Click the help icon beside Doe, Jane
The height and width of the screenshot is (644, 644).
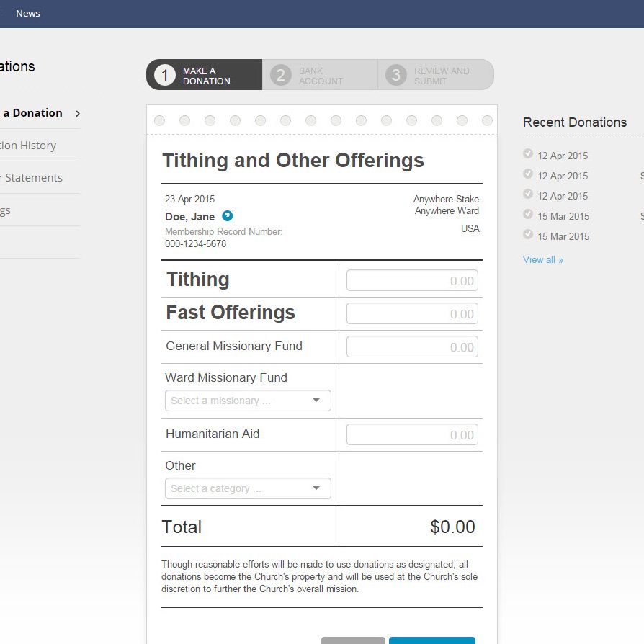(x=227, y=216)
